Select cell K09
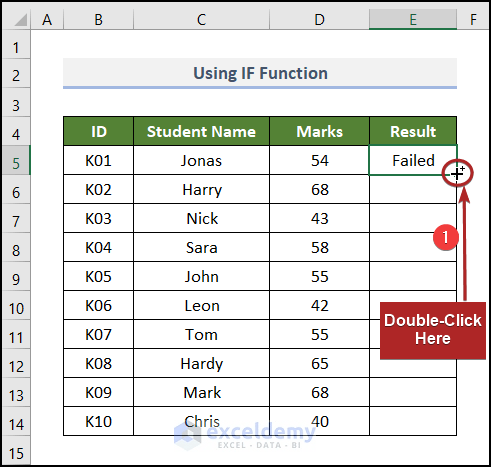This screenshot has width=491, height=467. tap(98, 392)
